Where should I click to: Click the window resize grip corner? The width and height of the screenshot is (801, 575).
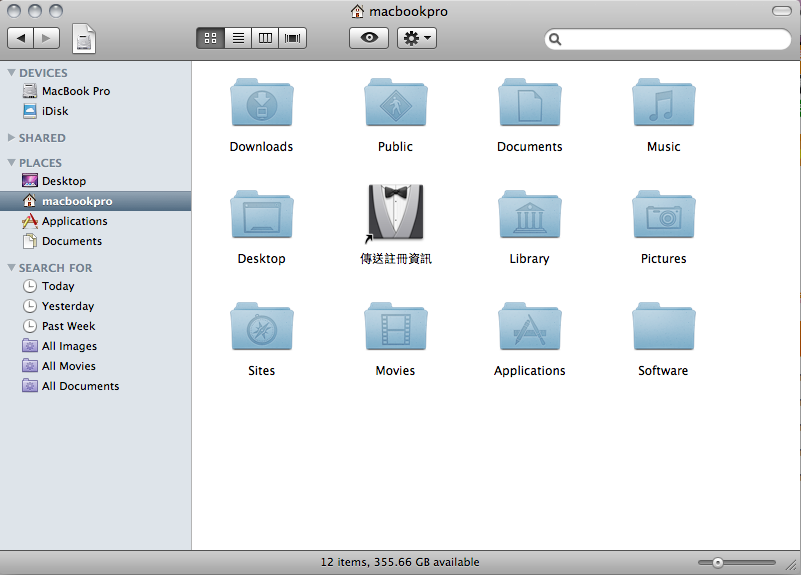click(791, 565)
